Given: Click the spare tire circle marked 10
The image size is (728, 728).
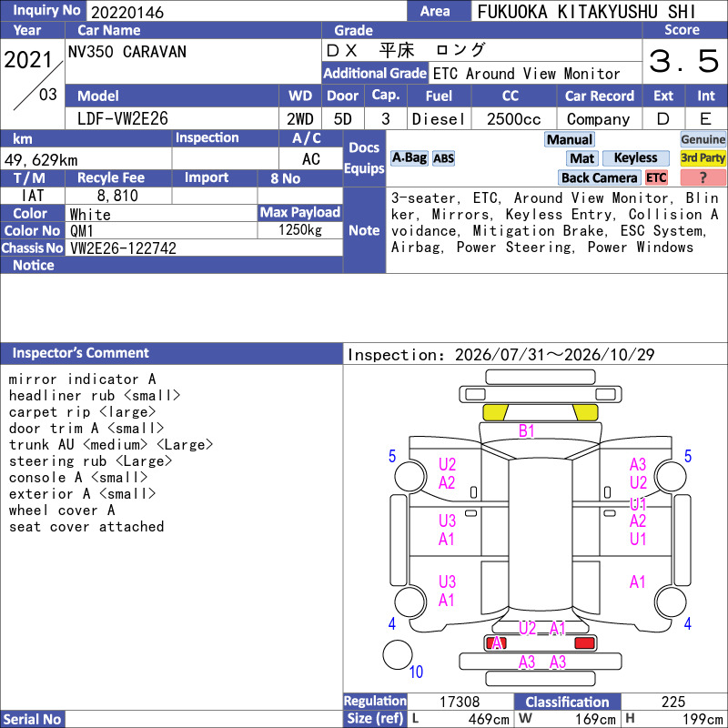Looking at the screenshot, I should pos(398,655).
